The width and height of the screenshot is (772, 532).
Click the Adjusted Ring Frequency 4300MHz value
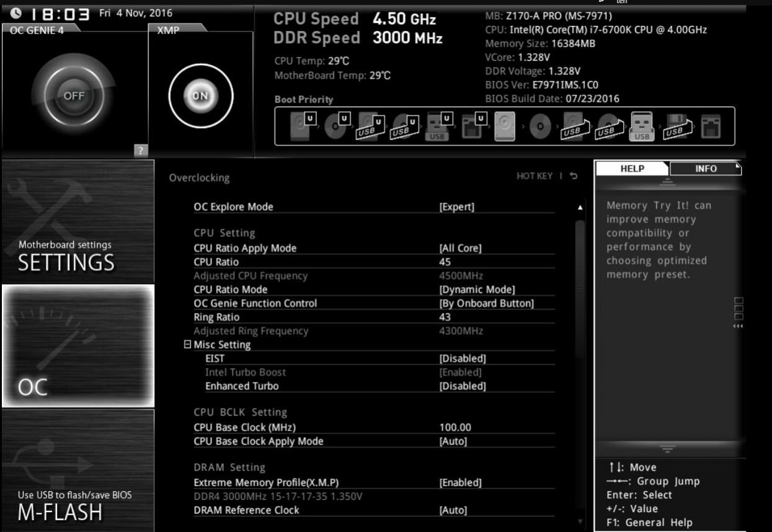pos(461,330)
